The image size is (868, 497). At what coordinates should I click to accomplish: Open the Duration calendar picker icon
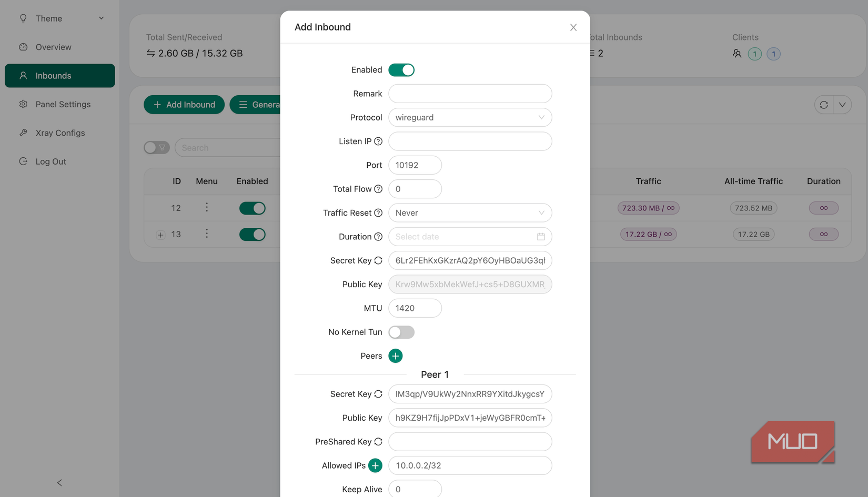[x=541, y=237]
